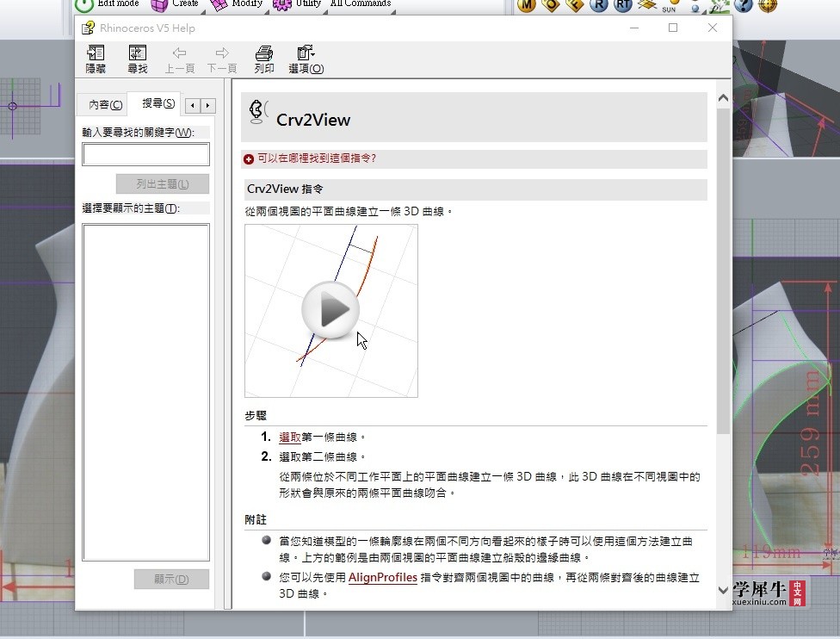Click the help page scroll up arrow
Viewport: 840px width, 639px height.
[723, 97]
